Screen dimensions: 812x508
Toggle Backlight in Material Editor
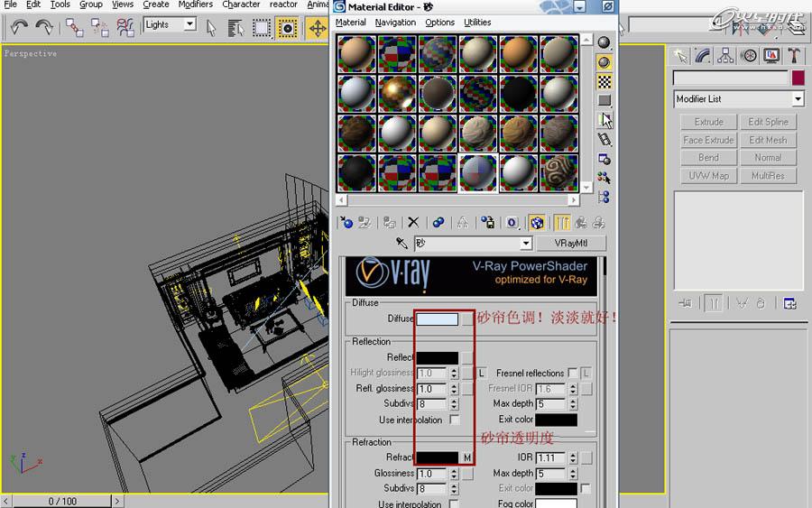pyautogui.click(x=604, y=62)
